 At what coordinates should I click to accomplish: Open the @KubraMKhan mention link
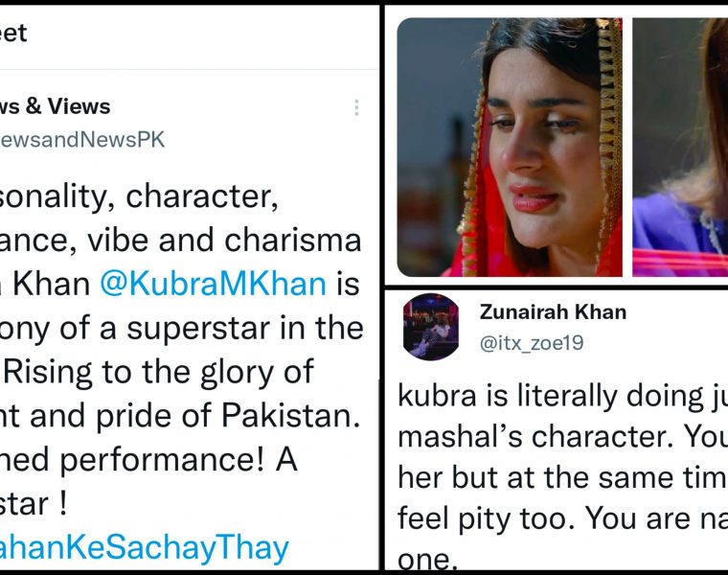[x=231, y=285]
